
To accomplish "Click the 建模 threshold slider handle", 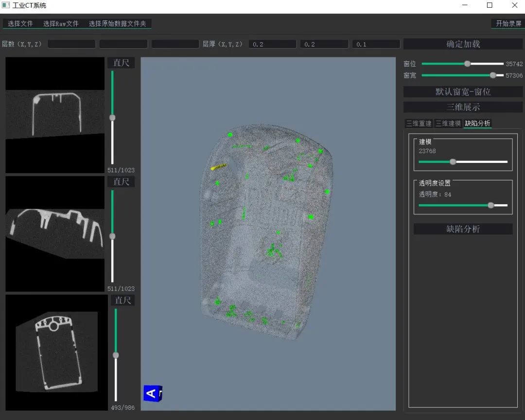I will click(453, 162).
